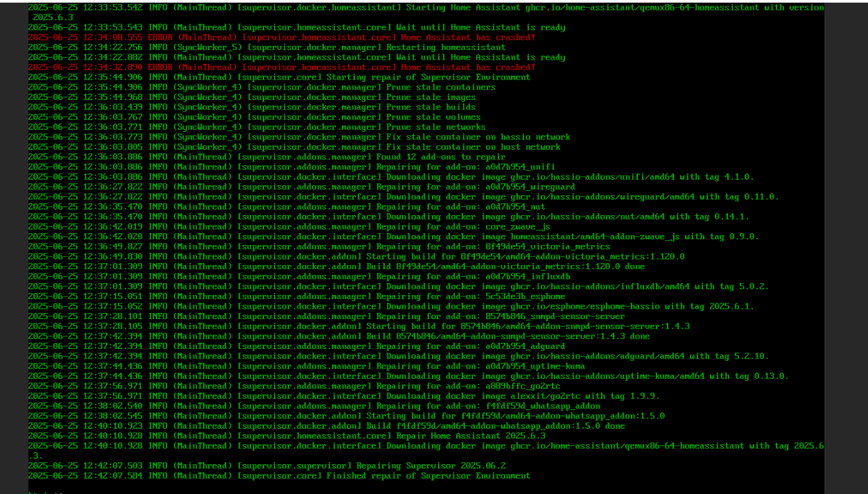Click 'Prune stale images' entry
This screenshot has height=494, width=868.
[431, 97]
